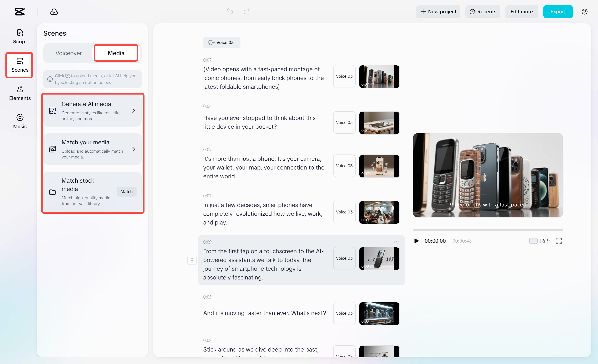The height and width of the screenshot is (364, 598).
Task: Click the Match button for stock media
Action: click(126, 191)
